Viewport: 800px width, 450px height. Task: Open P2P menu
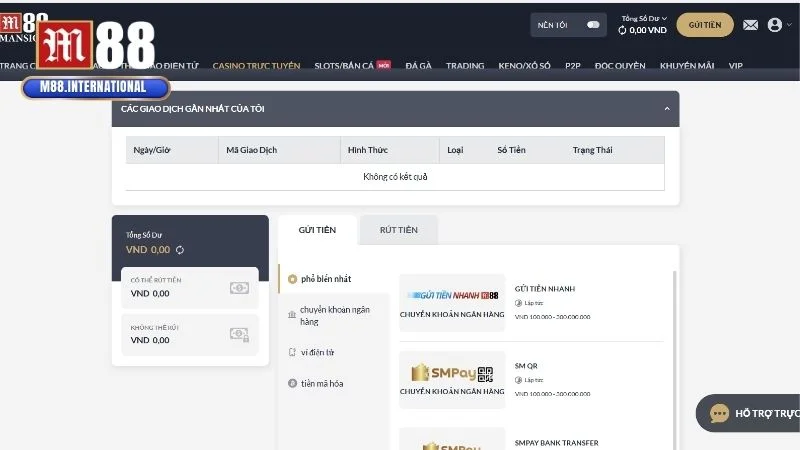(572, 66)
